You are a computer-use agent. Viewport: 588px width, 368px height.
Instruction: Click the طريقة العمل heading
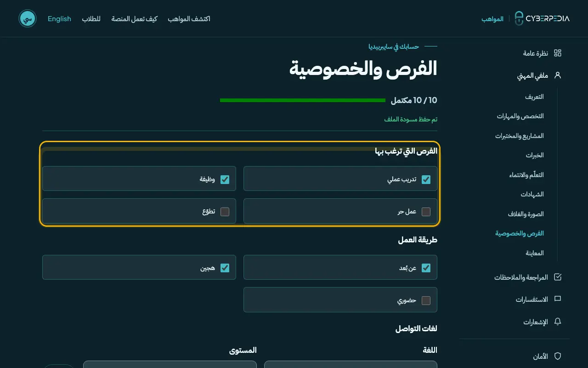[418, 240]
